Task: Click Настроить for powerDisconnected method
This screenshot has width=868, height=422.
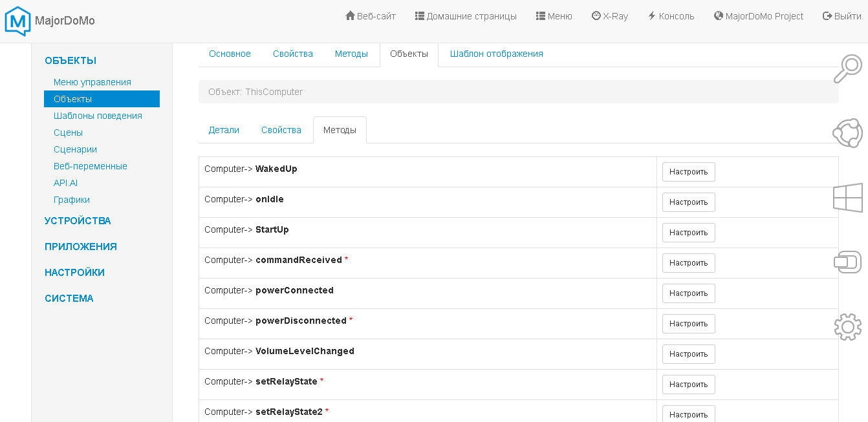Action: [689, 324]
